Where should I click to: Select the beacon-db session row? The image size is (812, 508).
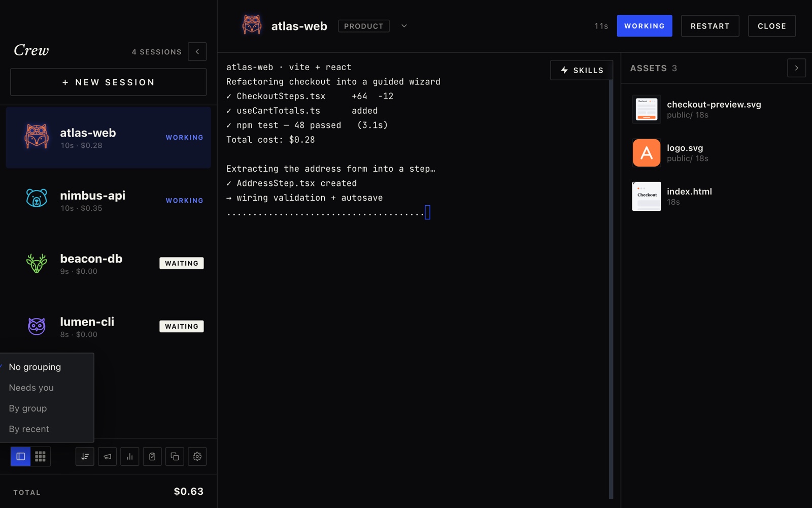point(109,263)
